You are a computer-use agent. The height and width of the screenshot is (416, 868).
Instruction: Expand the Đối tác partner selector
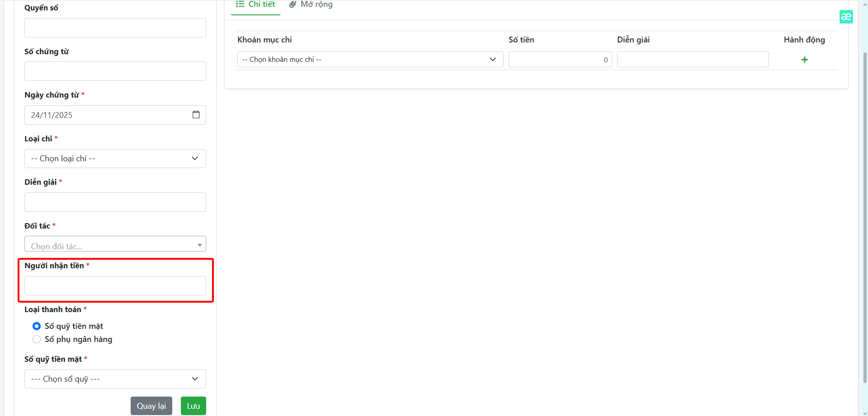(x=115, y=244)
